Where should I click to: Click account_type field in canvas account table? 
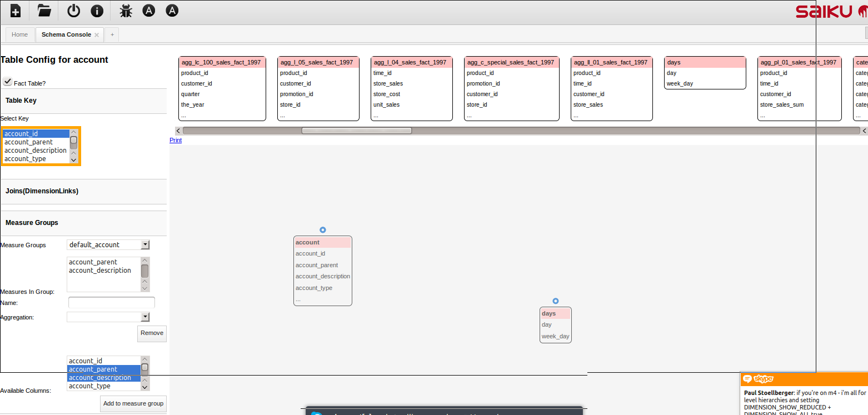click(314, 288)
